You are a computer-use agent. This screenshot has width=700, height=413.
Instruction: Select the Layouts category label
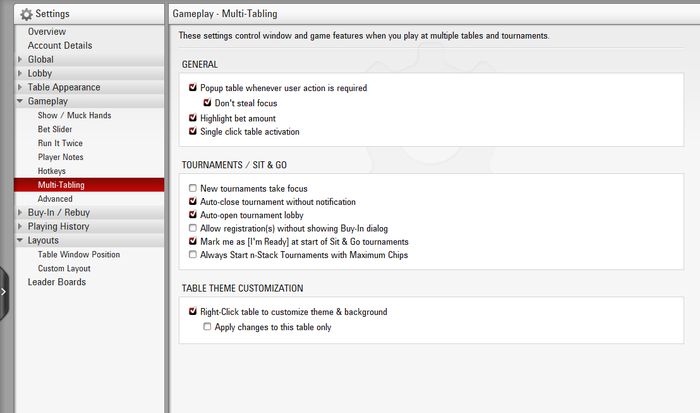[x=43, y=240]
